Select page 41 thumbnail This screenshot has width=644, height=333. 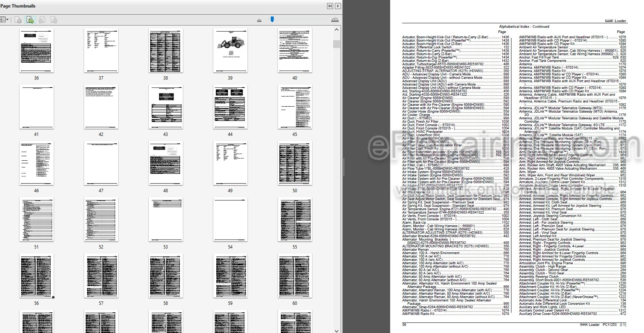36,107
